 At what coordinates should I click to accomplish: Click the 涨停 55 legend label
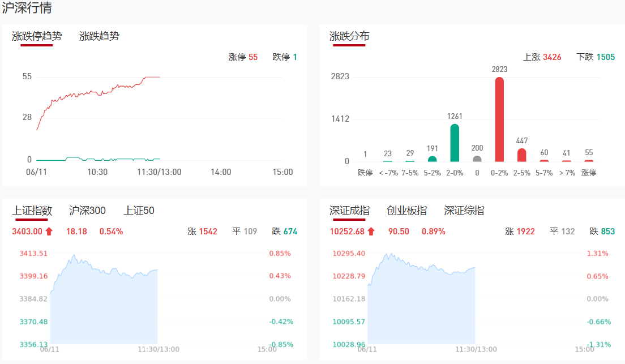pyautogui.click(x=243, y=57)
